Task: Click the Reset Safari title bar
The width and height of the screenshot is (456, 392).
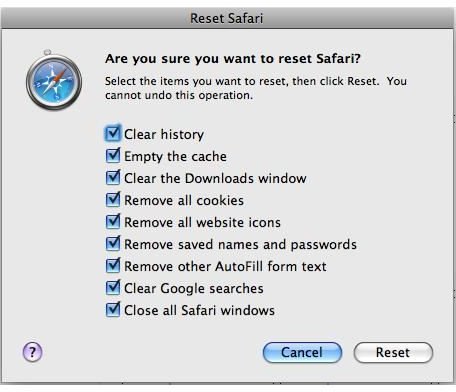Action: pos(227,18)
